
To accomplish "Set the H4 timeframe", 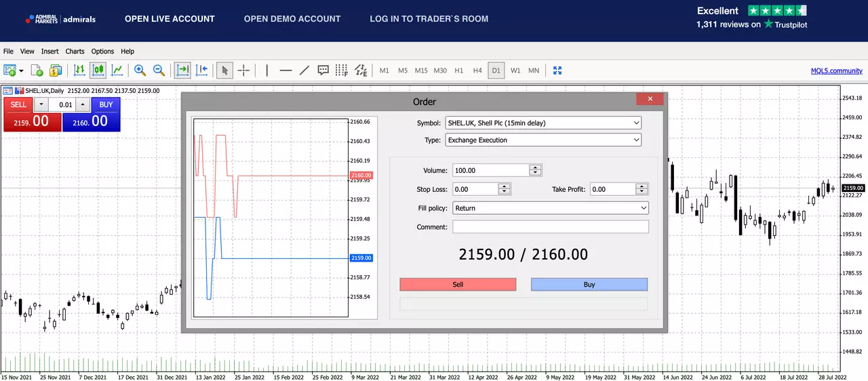I will [x=477, y=71].
